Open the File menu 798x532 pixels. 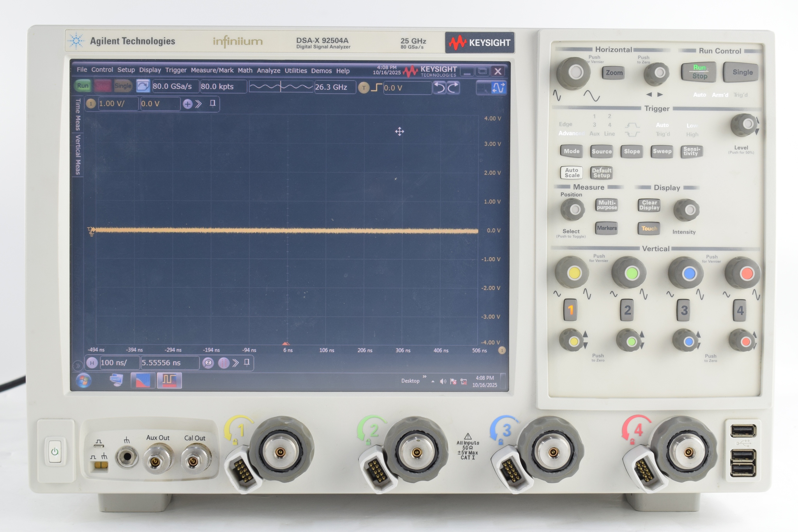[82, 70]
